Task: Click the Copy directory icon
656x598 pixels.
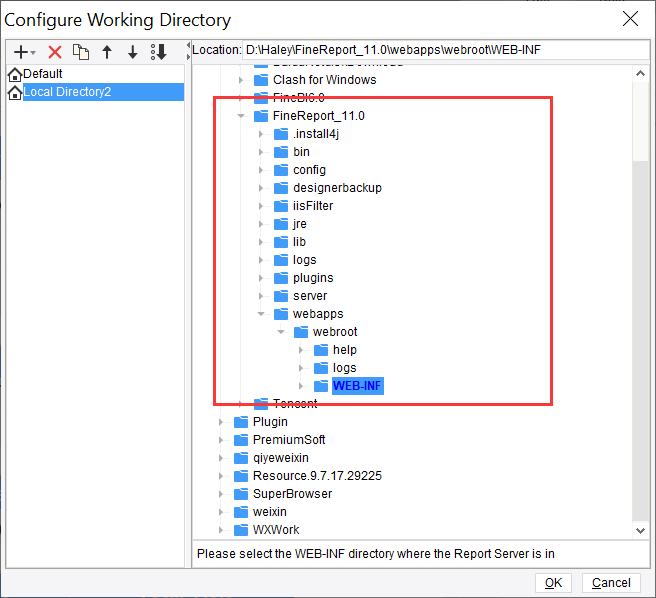Action: click(x=81, y=52)
